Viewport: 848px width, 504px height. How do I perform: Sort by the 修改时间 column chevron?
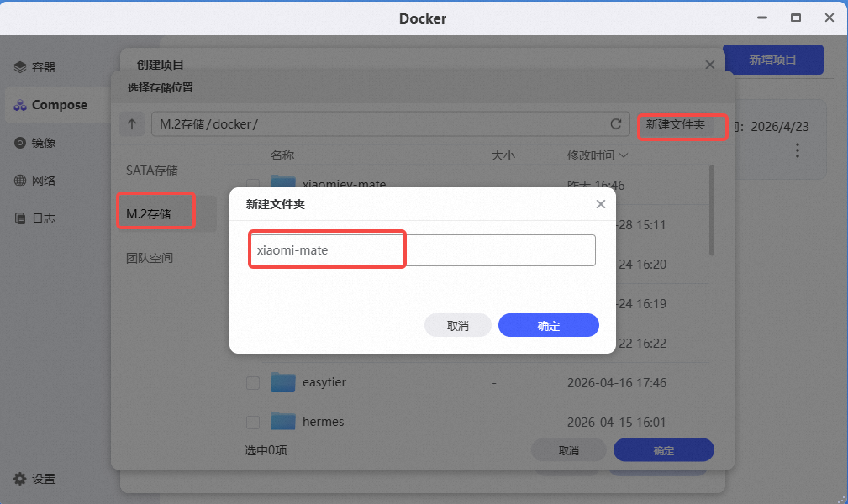[624, 155]
